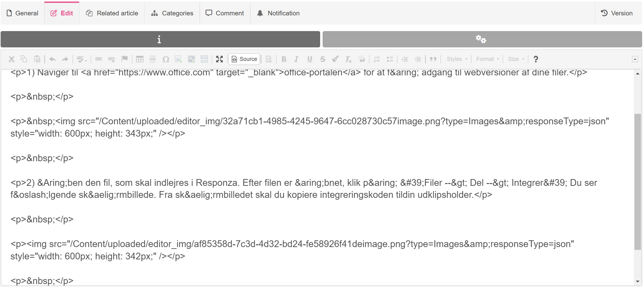Open the Styles dropdown
644x292 pixels.
(457, 59)
